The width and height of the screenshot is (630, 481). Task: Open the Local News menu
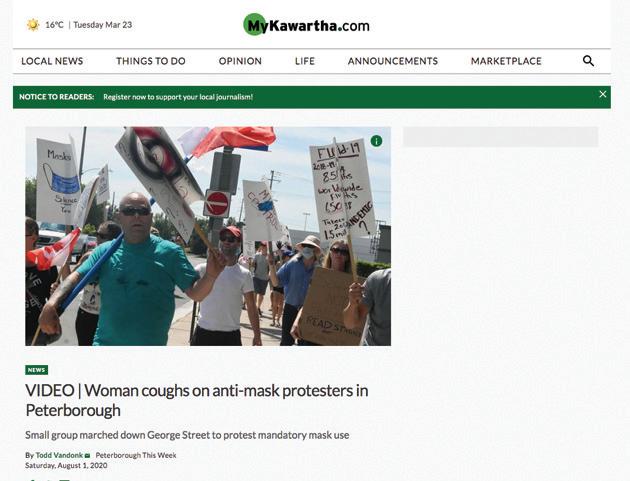click(x=52, y=61)
